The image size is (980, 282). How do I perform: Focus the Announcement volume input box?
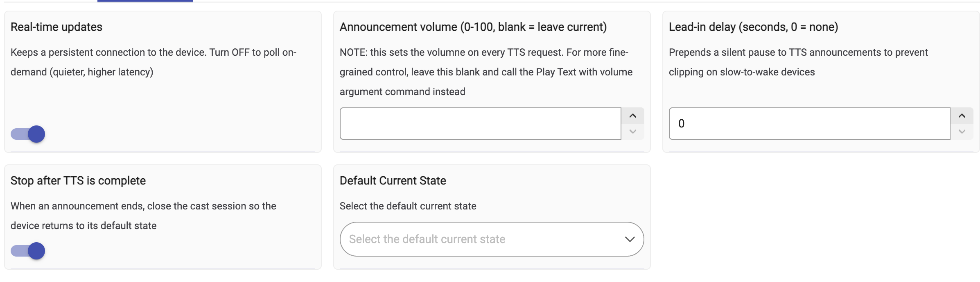pyautogui.click(x=481, y=124)
